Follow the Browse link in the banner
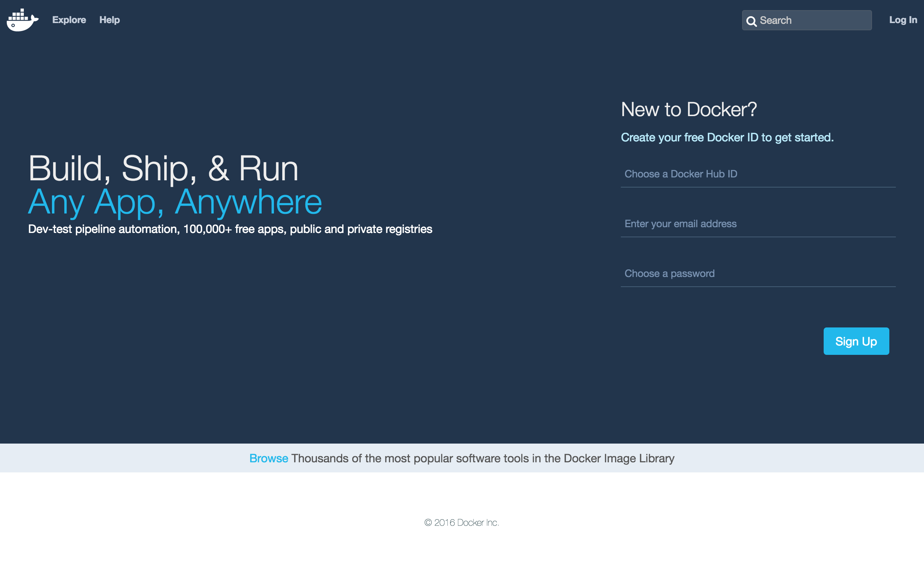924x577 pixels. tap(269, 458)
